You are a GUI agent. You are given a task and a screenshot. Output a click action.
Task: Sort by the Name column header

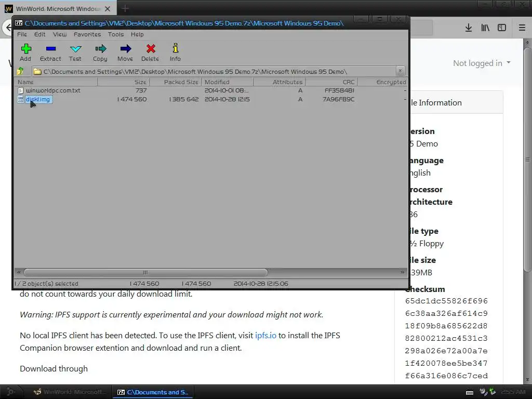pos(56,82)
